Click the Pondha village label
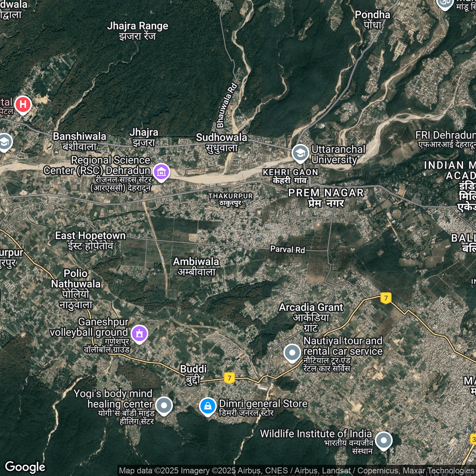 click(x=372, y=19)
